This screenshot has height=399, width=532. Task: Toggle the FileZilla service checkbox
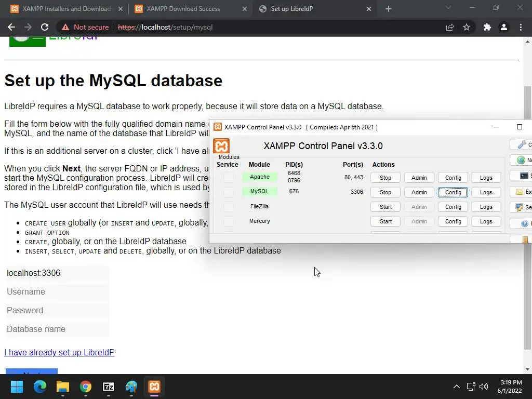click(229, 207)
